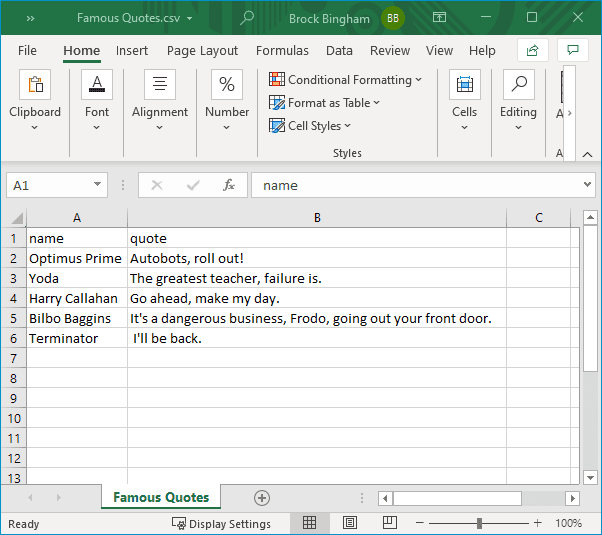Open Format as Table options
Image resolution: width=602 pixels, height=535 pixels.
324,103
